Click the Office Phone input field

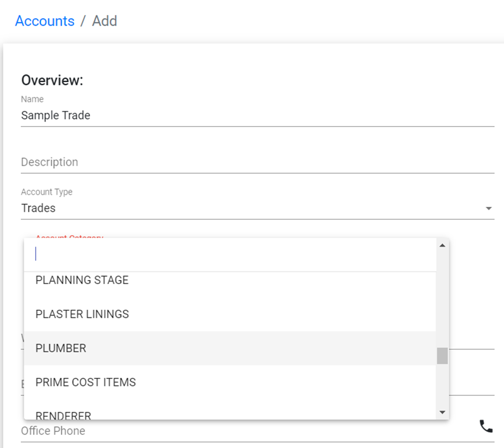(242, 431)
